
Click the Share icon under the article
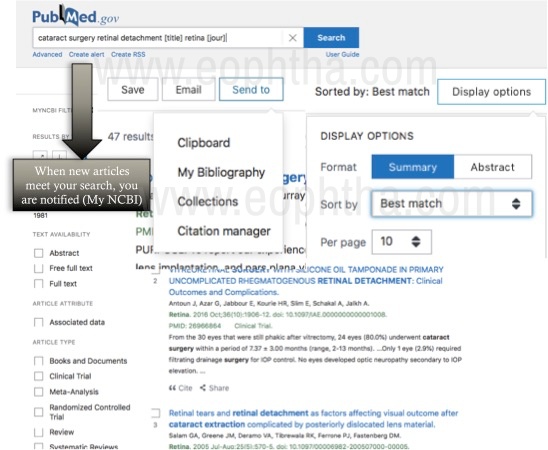point(203,388)
